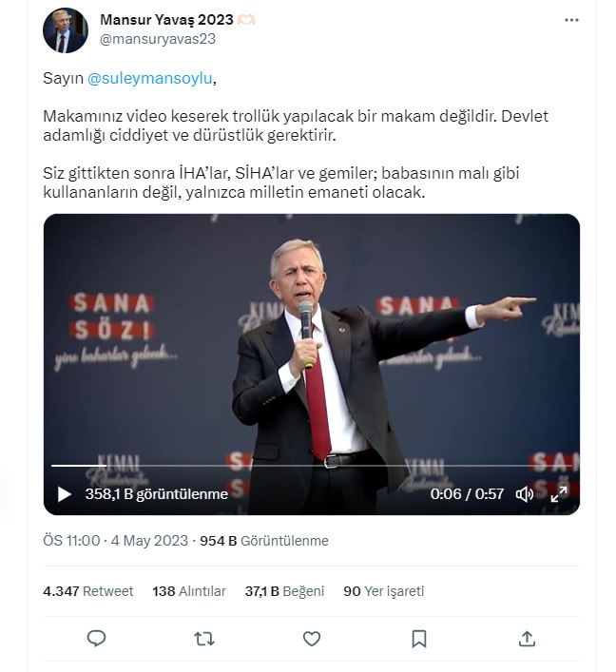Mute the video volume speaker icon
This screenshot has width=616, height=672.
pos(524,494)
